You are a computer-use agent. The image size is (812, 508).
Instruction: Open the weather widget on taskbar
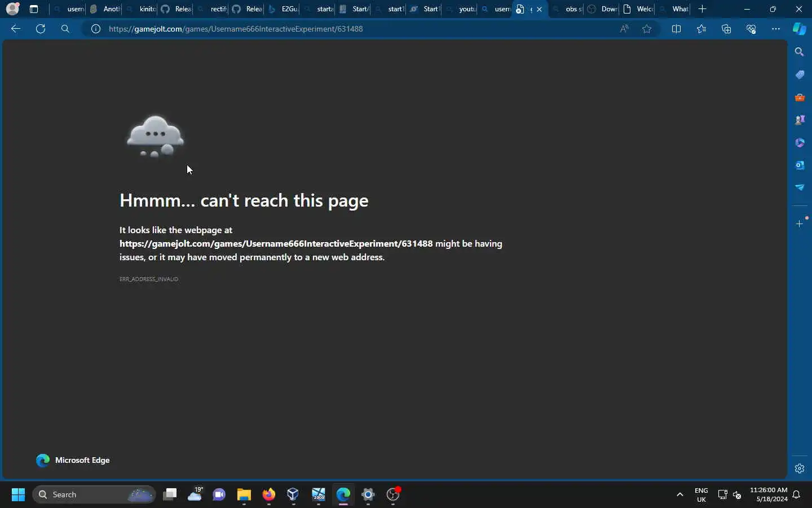click(x=195, y=494)
